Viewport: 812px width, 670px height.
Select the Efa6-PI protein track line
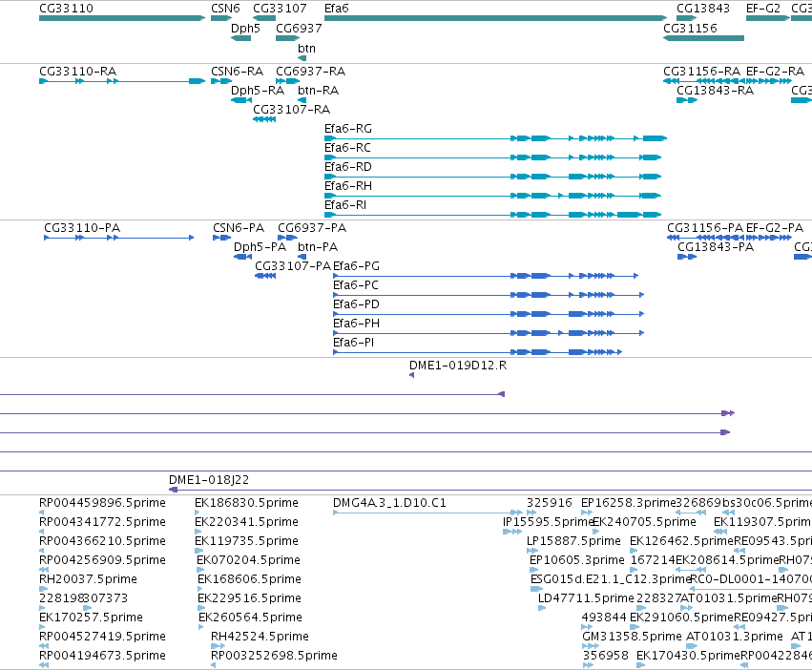point(477,352)
